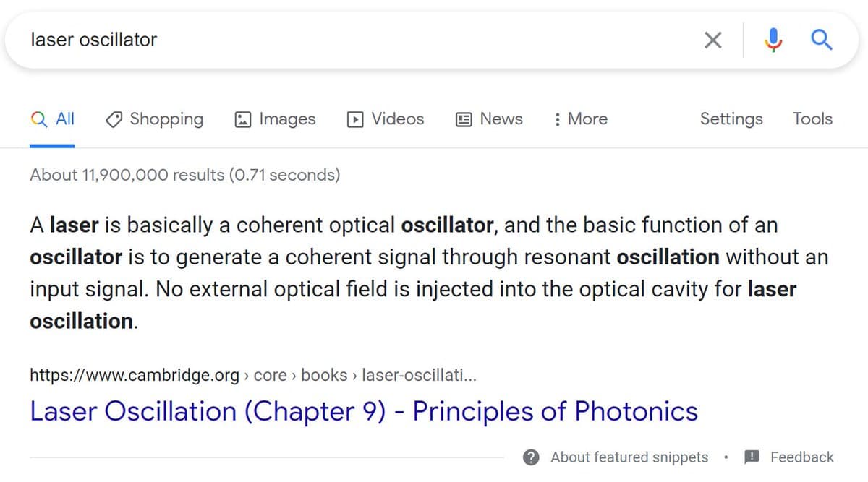The height and width of the screenshot is (482, 868).
Task: Switch to the Videos tab
Action: click(x=385, y=119)
